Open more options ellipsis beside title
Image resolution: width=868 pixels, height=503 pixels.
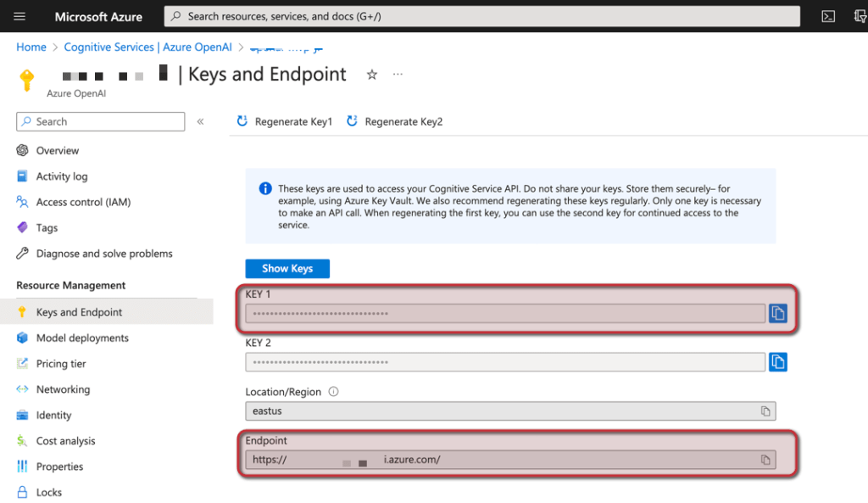(x=398, y=75)
